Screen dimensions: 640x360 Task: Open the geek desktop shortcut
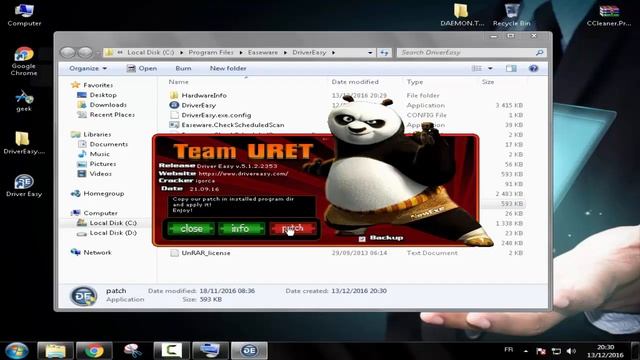(x=24, y=101)
